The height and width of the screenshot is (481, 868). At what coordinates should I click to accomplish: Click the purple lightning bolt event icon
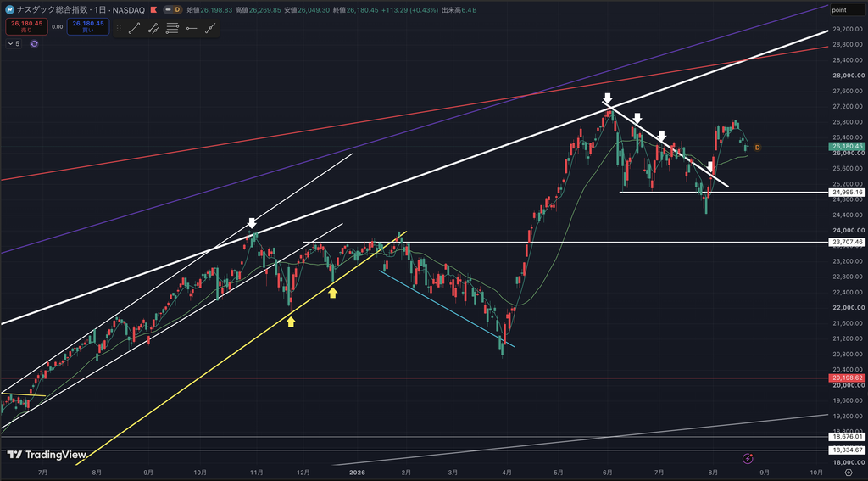pyautogui.click(x=748, y=458)
